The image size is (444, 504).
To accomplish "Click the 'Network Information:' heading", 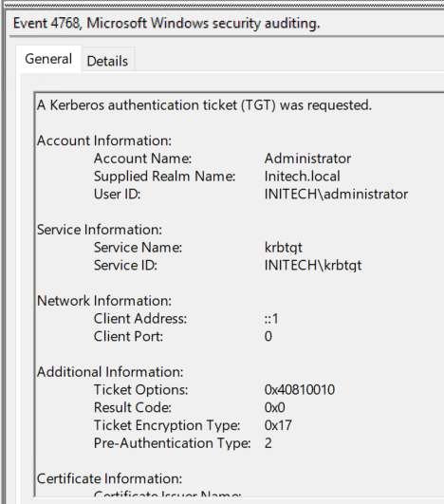I will 104,301.
